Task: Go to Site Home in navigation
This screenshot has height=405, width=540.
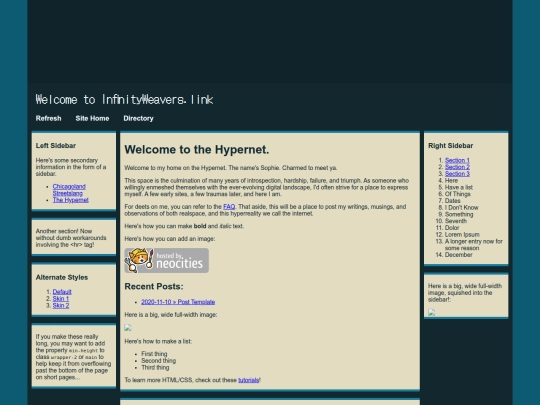Action: tap(92, 118)
